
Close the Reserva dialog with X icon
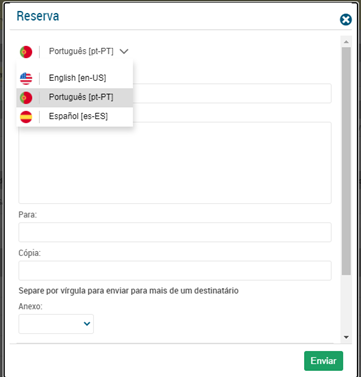pyautogui.click(x=346, y=20)
